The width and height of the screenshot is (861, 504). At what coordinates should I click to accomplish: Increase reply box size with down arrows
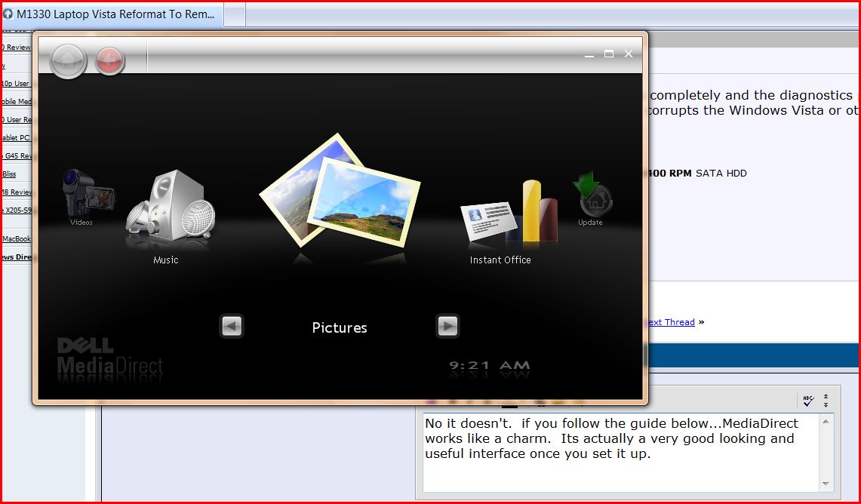pyautogui.click(x=826, y=404)
